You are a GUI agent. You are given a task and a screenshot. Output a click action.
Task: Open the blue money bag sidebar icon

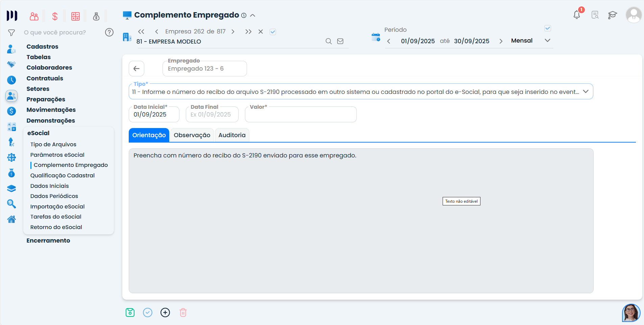(x=11, y=173)
